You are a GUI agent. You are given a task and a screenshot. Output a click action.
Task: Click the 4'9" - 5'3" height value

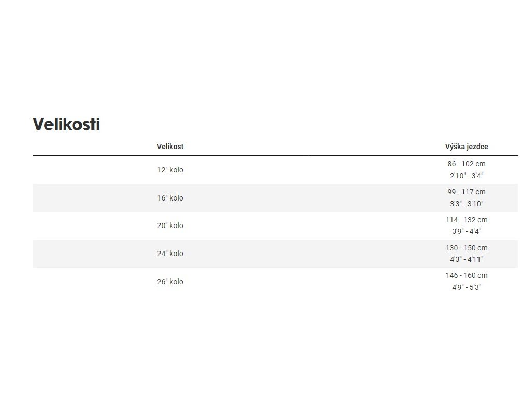(x=466, y=287)
